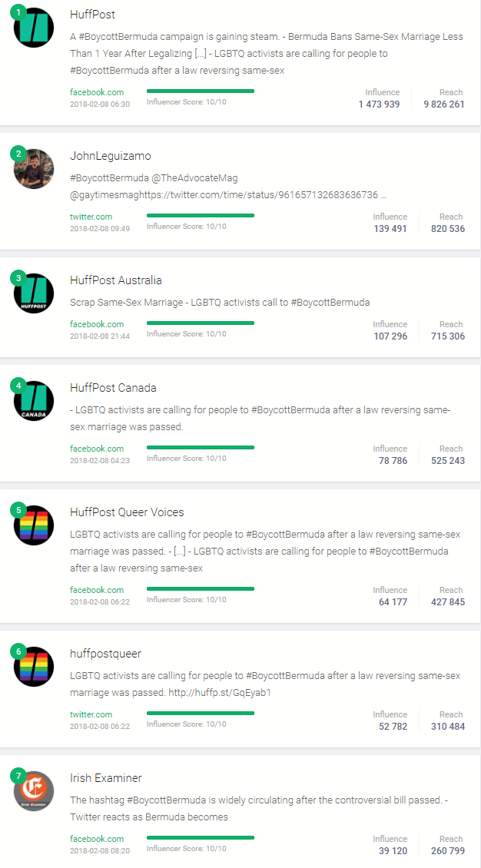The width and height of the screenshot is (481, 868).
Task: Click JohnLeguizamo's profile photo
Action: [x=34, y=169]
